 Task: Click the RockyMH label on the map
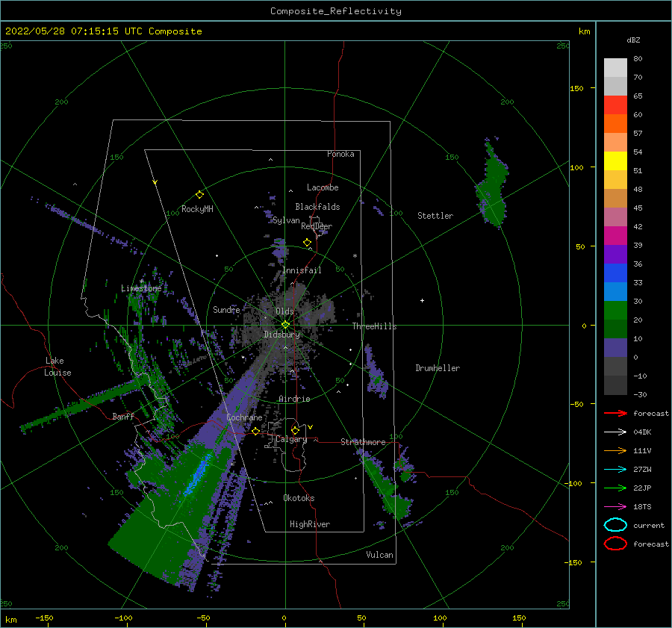[x=197, y=209]
